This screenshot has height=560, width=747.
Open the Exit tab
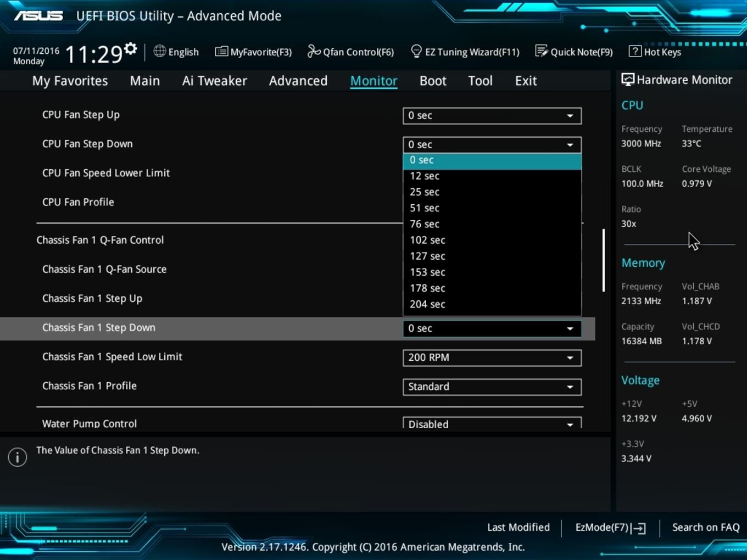click(526, 81)
